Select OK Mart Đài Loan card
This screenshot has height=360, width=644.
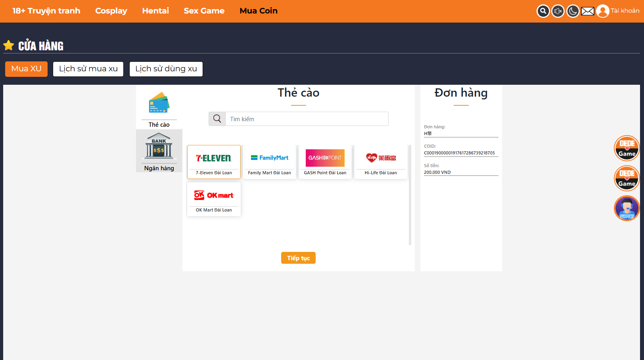coord(214,199)
